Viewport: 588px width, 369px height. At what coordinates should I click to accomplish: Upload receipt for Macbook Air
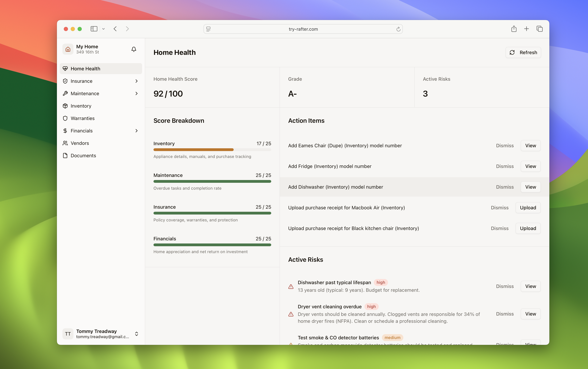[x=528, y=208]
